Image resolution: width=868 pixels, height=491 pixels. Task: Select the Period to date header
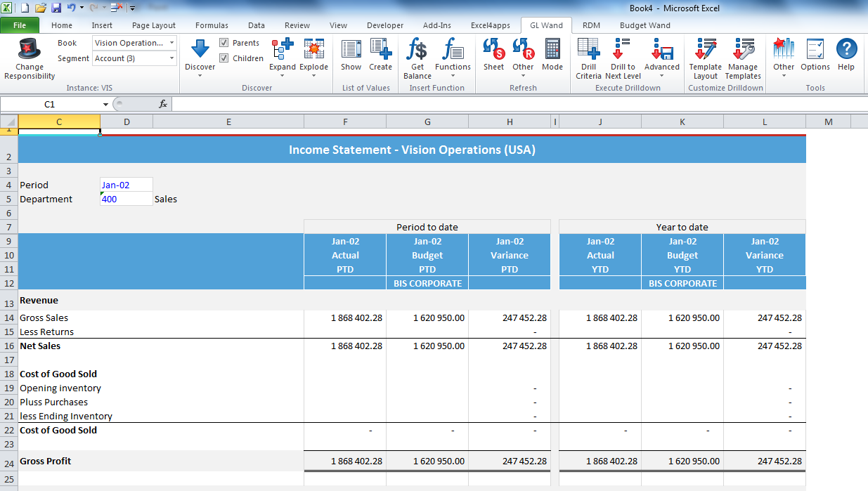pyautogui.click(x=427, y=227)
